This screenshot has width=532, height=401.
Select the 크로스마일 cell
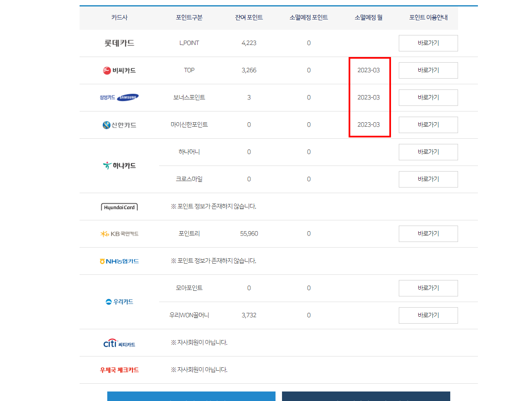(189, 179)
